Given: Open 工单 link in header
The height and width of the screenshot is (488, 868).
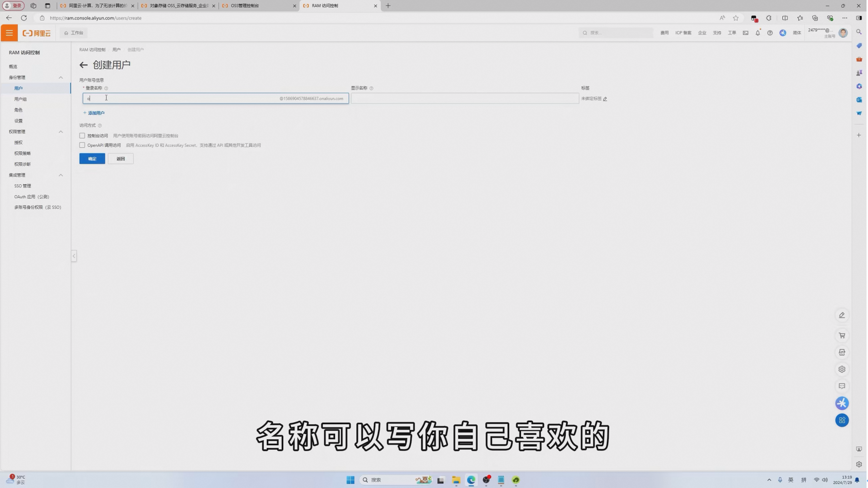Looking at the screenshot, I should pos(732,33).
